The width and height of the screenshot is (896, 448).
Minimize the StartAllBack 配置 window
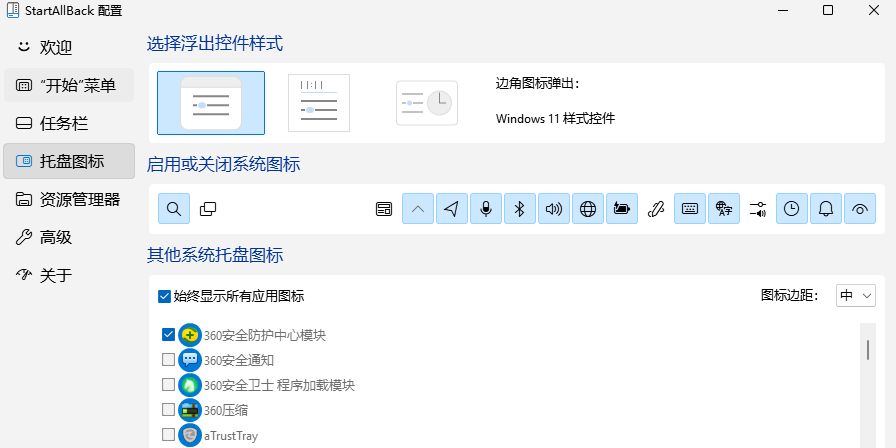[782, 10]
